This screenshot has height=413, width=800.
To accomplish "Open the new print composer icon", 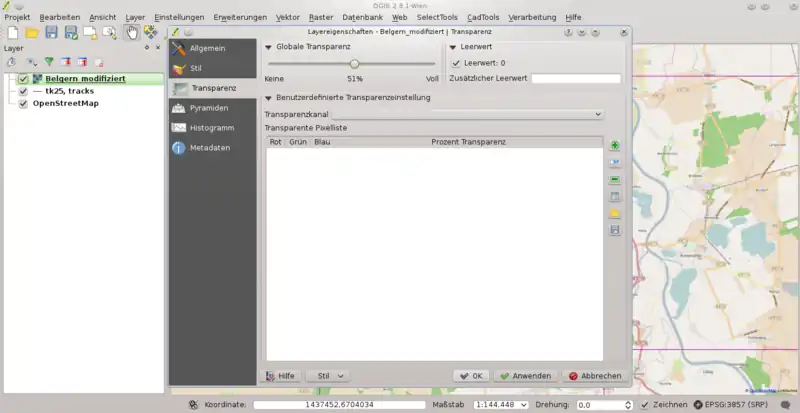I will [x=90, y=33].
